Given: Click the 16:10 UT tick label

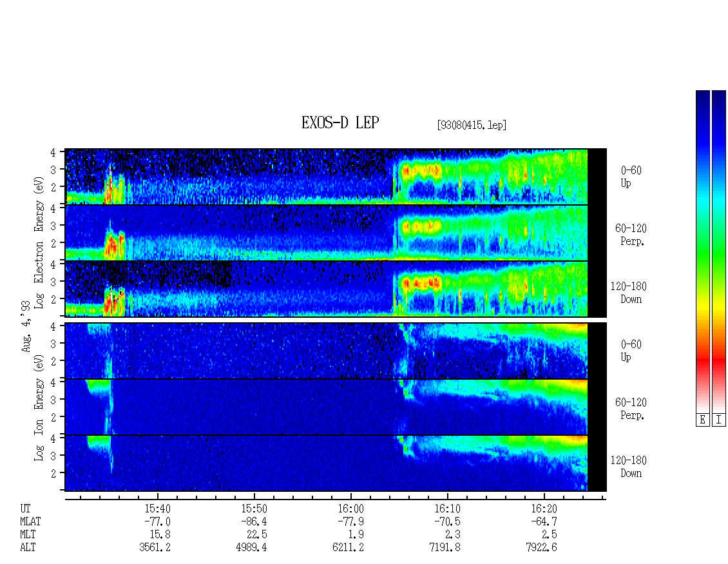Looking at the screenshot, I should pos(447,509).
